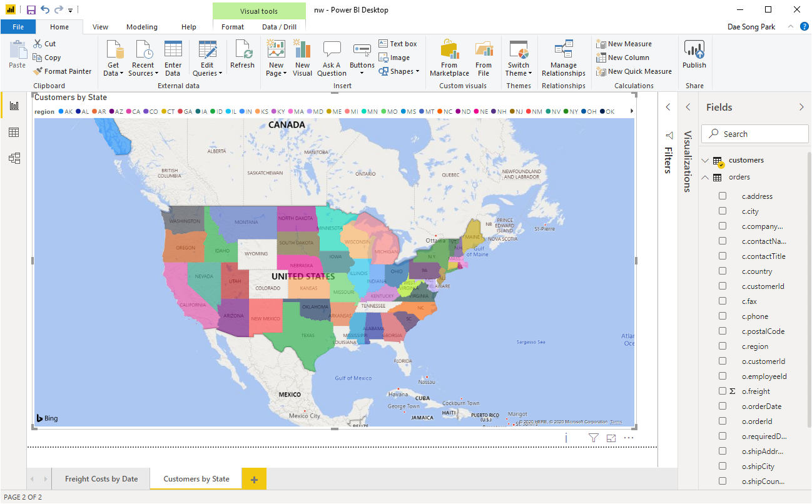Click the AK legend color dot
The image size is (812, 504).
(x=61, y=111)
